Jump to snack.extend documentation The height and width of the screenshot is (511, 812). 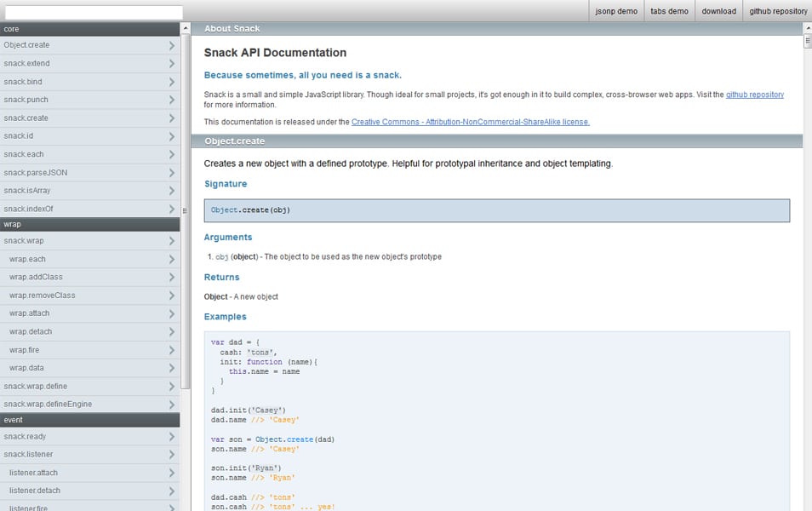pyautogui.click(x=90, y=63)
